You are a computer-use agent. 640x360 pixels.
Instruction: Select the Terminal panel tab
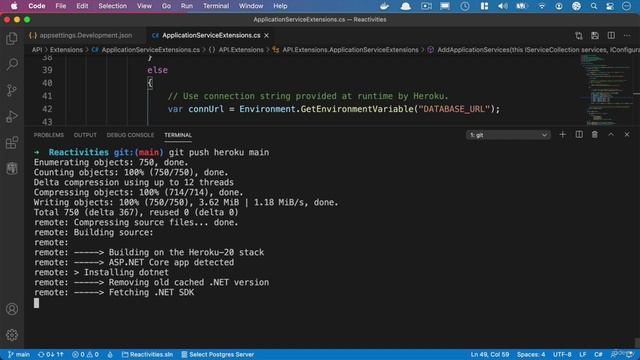click(178, 135)
